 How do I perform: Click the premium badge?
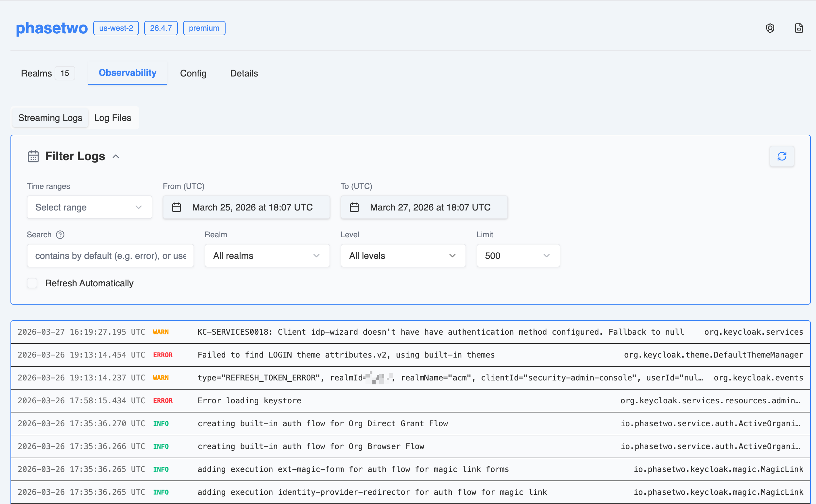tap(204, 28)
